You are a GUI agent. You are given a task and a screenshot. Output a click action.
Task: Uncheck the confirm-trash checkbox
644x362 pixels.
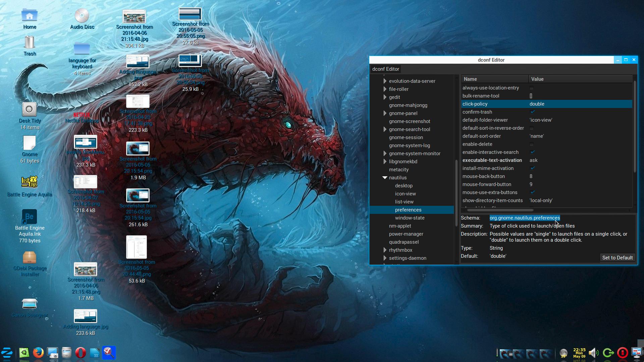532,112
